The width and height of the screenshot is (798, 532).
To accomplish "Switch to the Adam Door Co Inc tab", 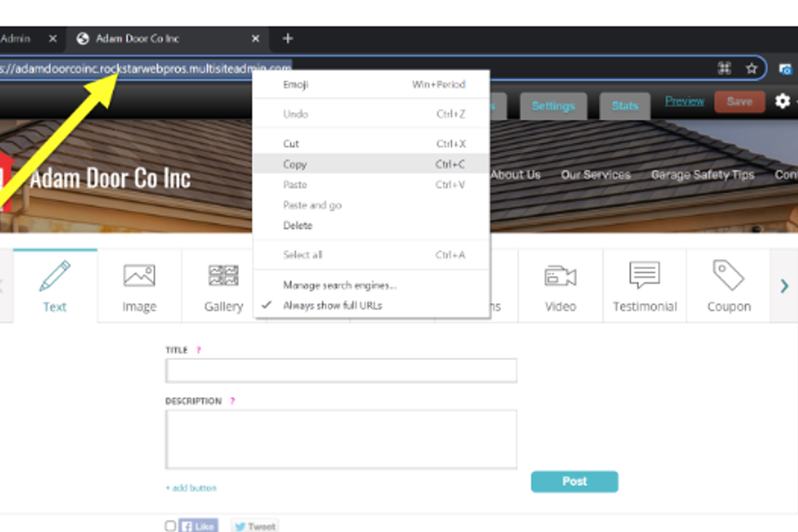I will (168, 39).
